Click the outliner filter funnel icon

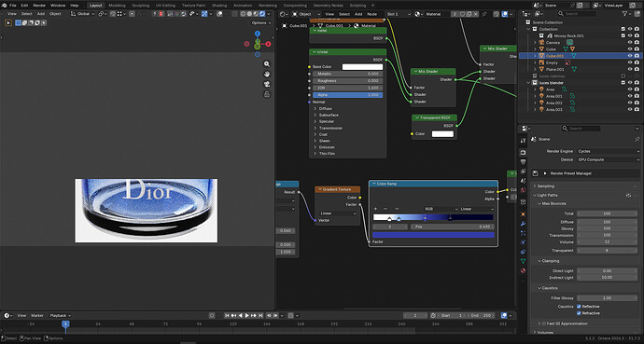coord(625,14)
